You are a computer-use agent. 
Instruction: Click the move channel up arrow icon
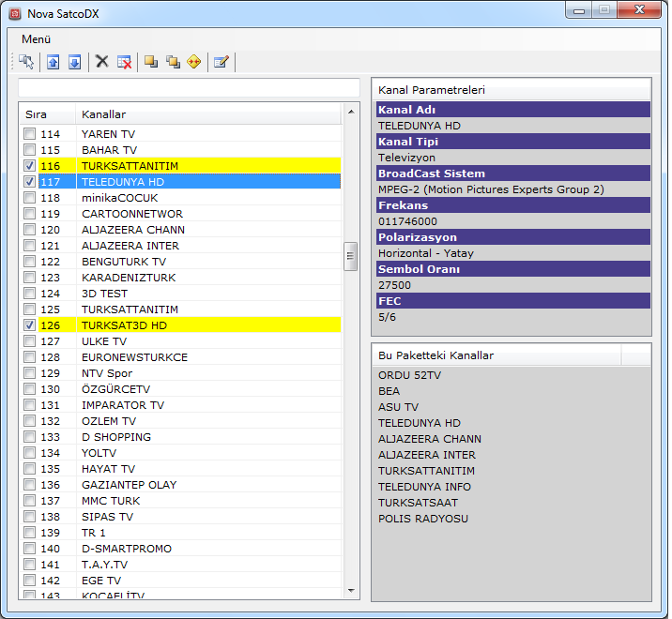53,62
